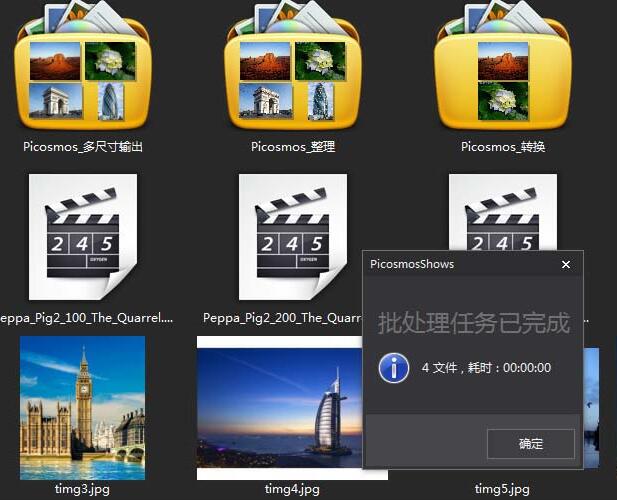The image size is (617, 500).
Task: Select the Picosmos_整理 folder icon
Action: pyautogui.click(x=292, y=70)
